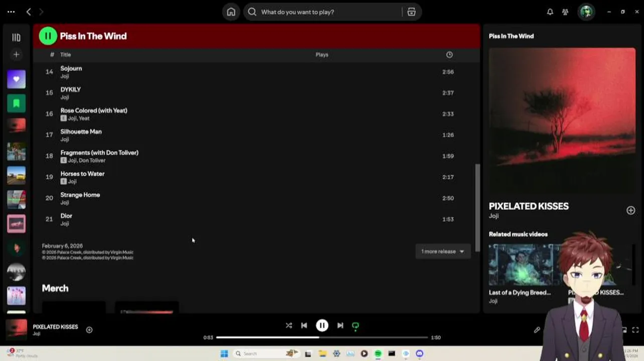644x361 pixels.
Task: Open Liked Songs heart playlist
Action: pyautogui.click(x=16, y=79)
